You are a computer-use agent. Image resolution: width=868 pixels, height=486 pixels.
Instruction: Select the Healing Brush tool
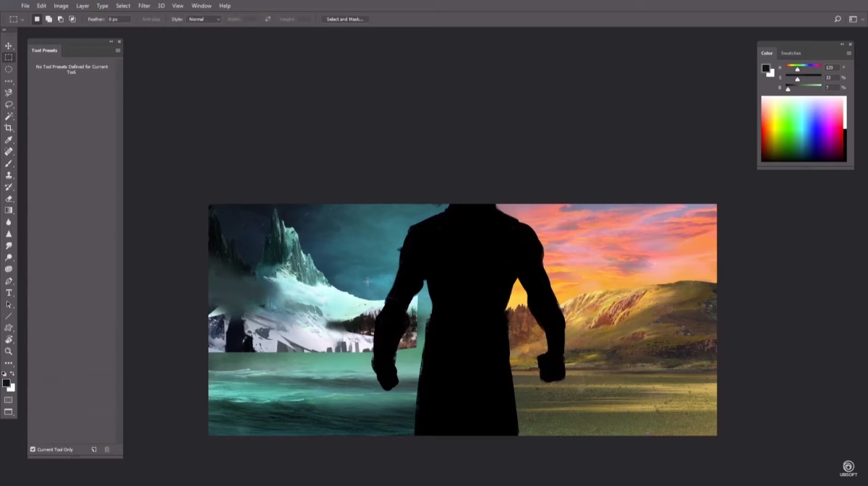(9, 152)
